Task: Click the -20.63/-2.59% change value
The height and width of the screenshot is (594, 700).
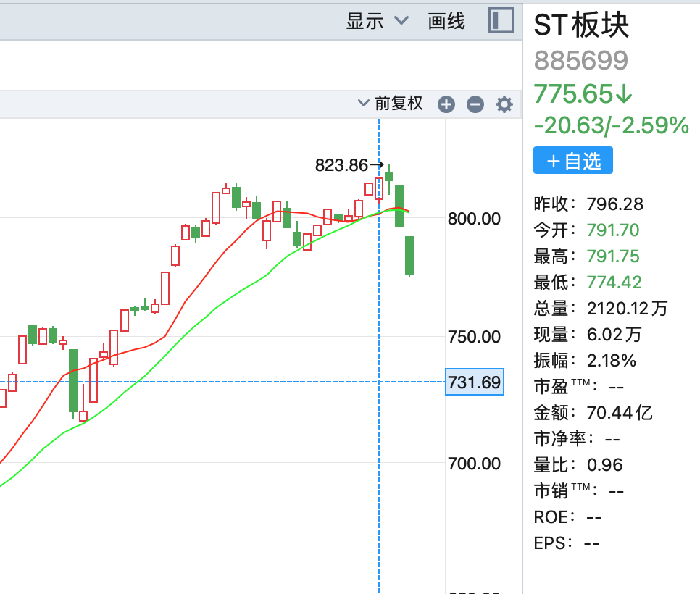Action: 611,126
